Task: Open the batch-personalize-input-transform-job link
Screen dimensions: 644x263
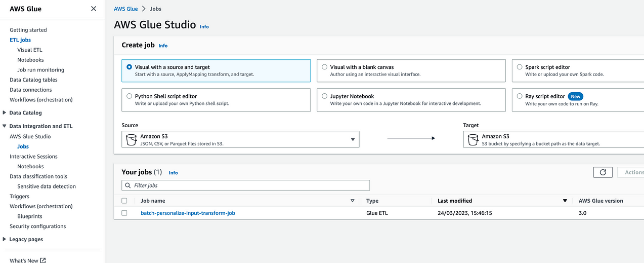Action: (188, 213)
